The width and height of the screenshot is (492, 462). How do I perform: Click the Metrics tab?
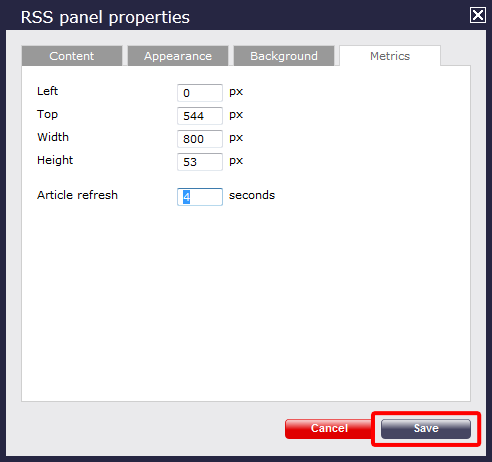point(390,56)
